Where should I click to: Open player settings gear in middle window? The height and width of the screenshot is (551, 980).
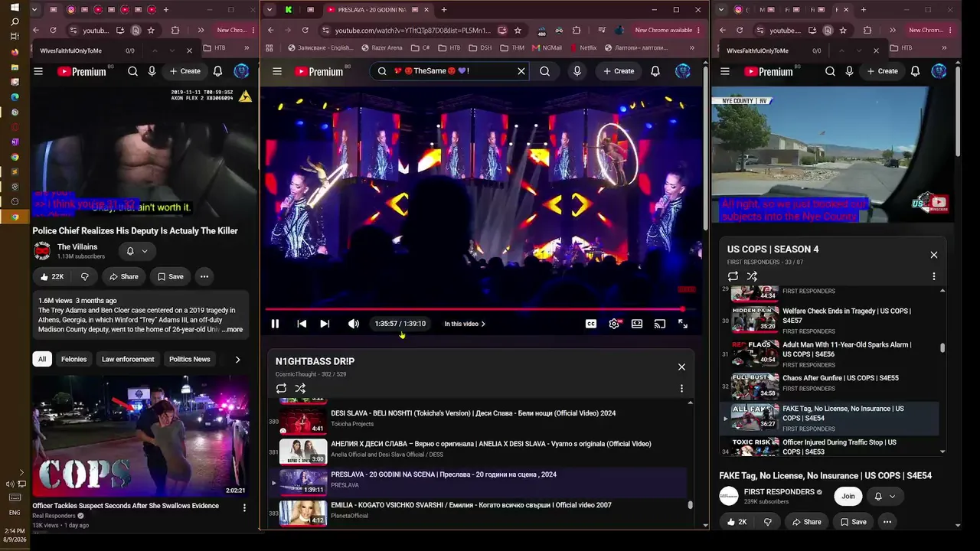(x=614, y=324)
